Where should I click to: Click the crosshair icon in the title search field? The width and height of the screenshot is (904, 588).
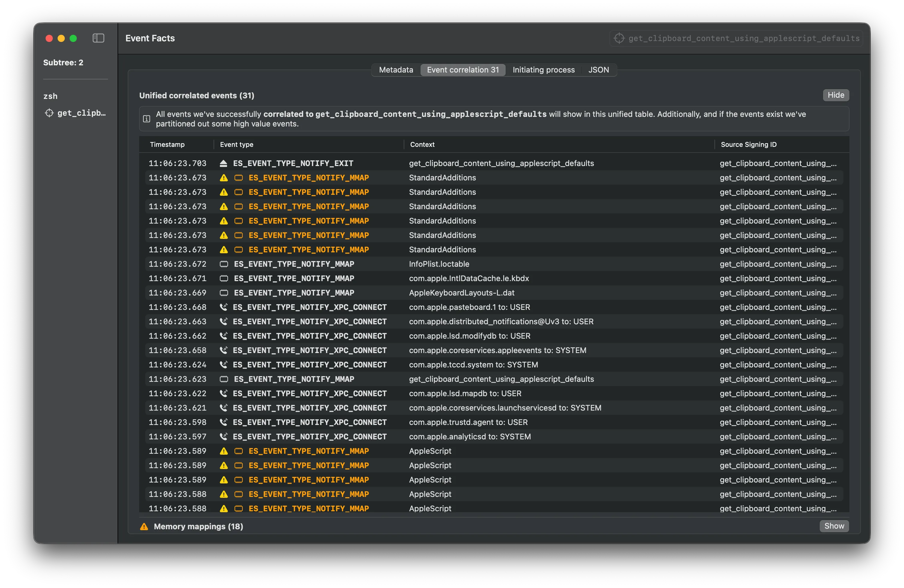click(x=619, y=38)
